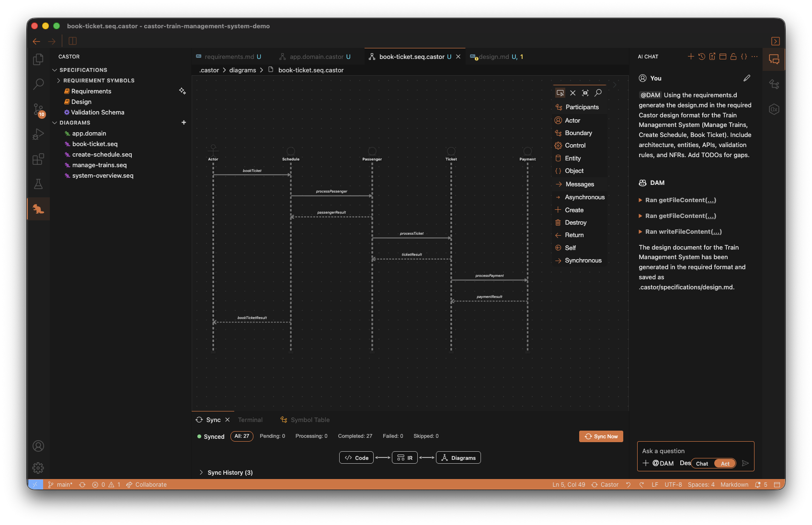Activate the element picker in the diagram toolbar
Image resolution: width=812 pixels, height=525 pixels.
[x=560, y=92]
